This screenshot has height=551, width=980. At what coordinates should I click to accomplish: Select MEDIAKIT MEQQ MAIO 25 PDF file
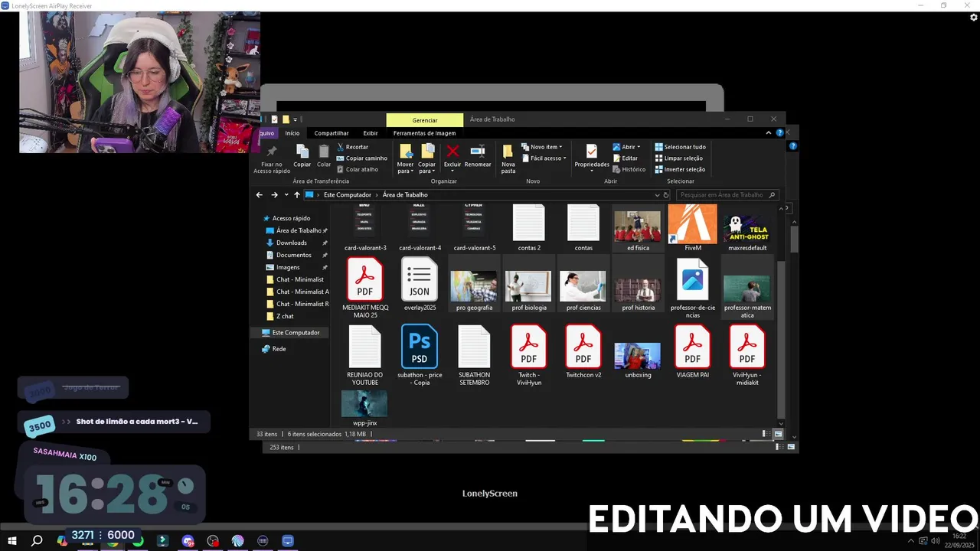coord(365,288)
